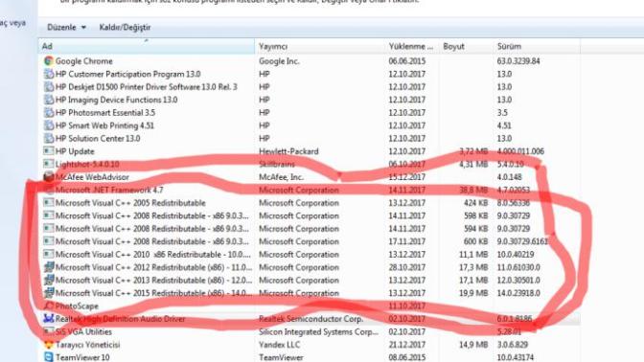Select HP Deskjet D1500 Printer Driver Software
Viewport: 644px width, 362px height.
point(147,87)
